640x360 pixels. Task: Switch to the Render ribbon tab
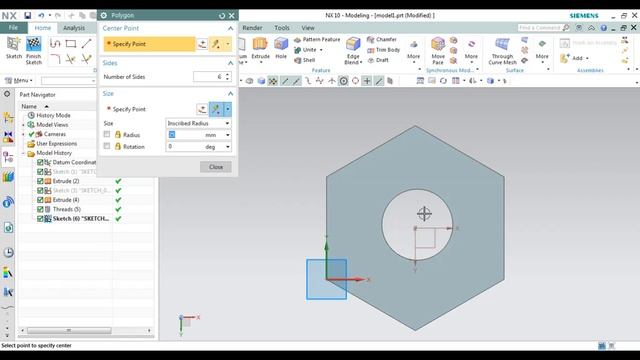pos(252,28)
